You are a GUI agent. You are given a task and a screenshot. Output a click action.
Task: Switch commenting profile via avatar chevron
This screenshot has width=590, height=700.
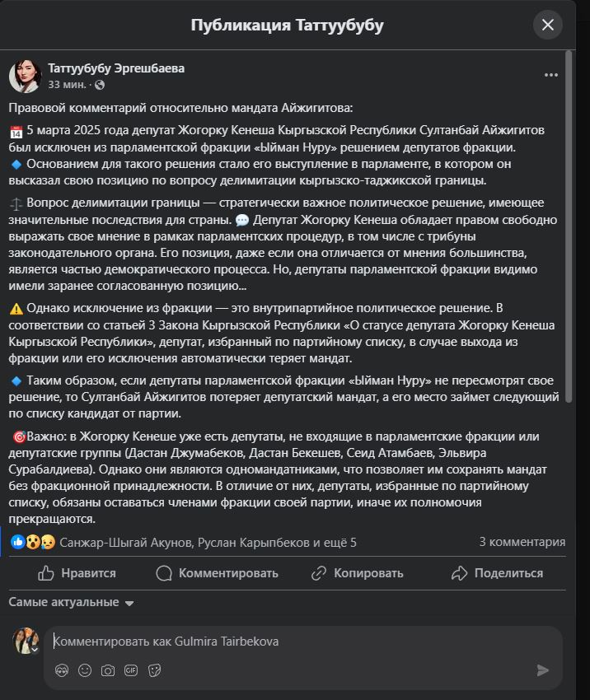[35, 648]
